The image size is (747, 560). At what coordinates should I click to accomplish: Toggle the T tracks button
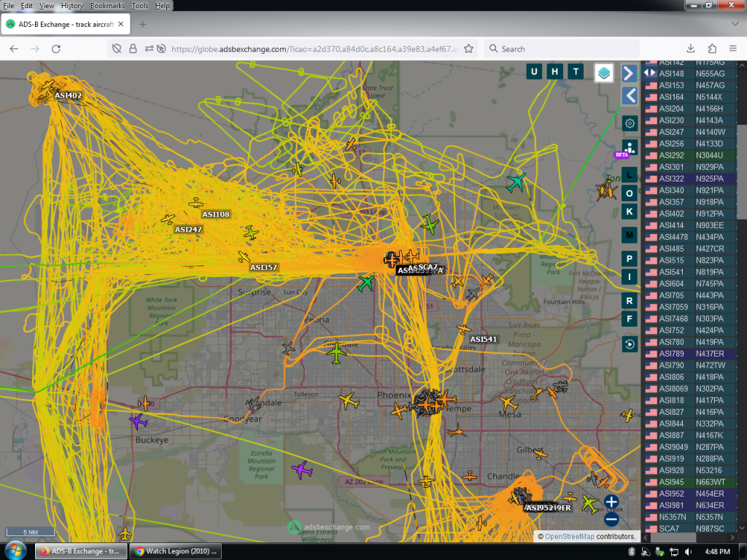coord(576,71)
